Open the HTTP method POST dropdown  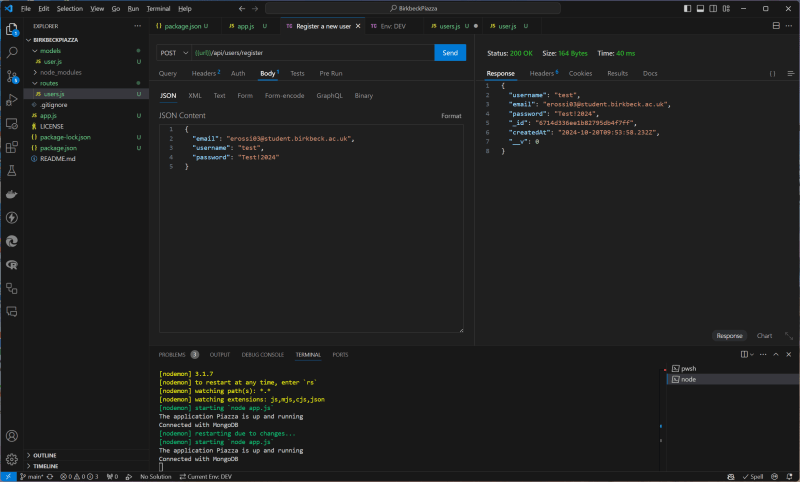click(x=174, y=53)
